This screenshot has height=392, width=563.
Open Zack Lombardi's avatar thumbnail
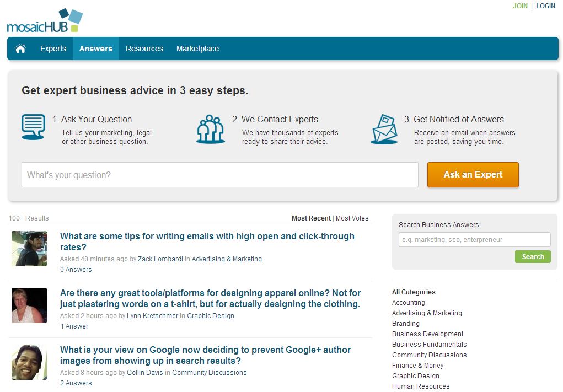coord(29,249)
